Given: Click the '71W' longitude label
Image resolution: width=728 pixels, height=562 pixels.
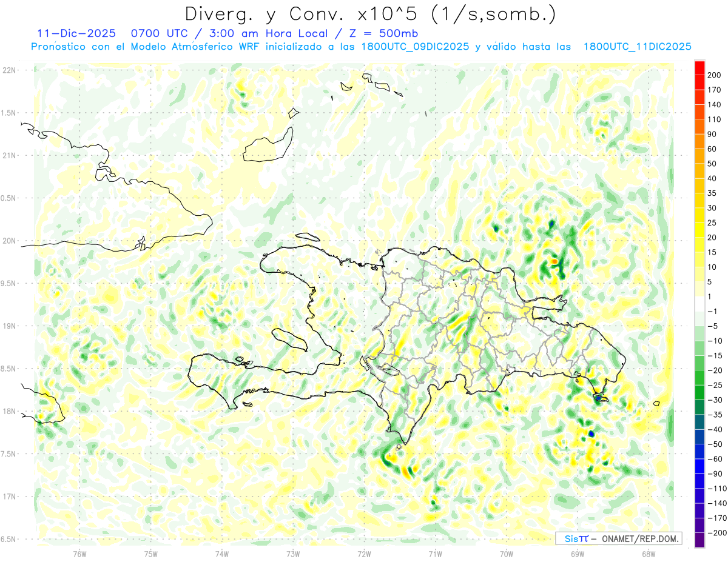Looking at the screenshot, I should click(x=435, y=554).
